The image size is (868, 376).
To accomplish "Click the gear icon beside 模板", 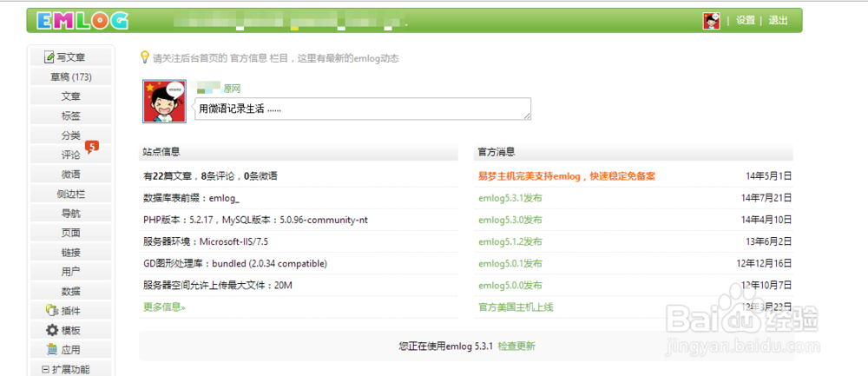I will pos(52,331).
